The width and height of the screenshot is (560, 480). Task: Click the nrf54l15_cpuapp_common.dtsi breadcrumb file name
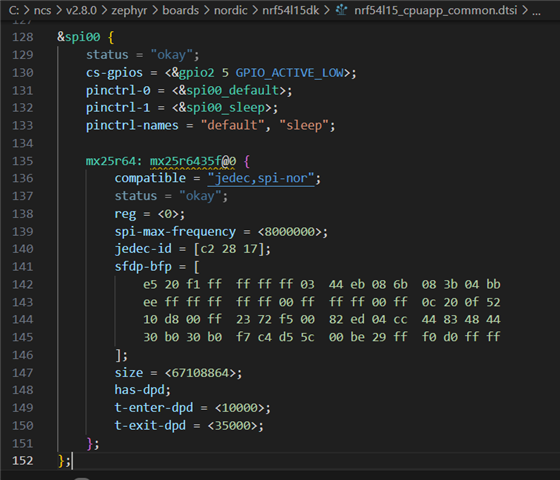[x=435, y=10]
